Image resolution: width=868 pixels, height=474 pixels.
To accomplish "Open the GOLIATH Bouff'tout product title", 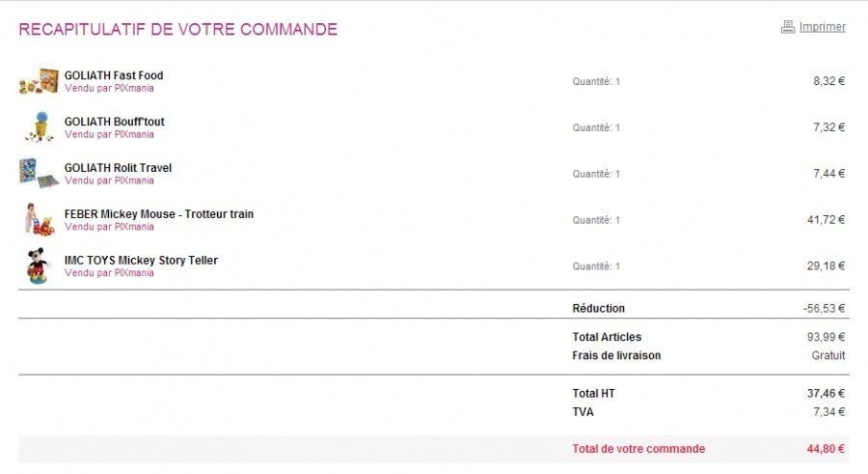I will pos(115,122).
